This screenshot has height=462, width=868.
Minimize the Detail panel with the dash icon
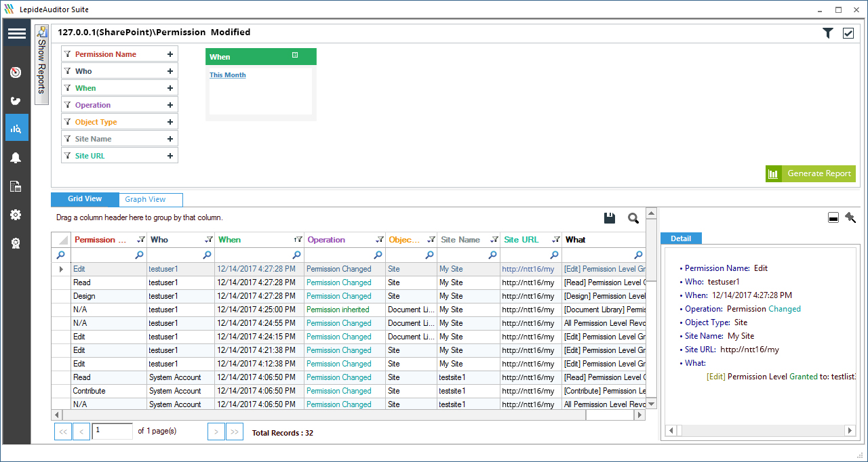coord(833,217)
